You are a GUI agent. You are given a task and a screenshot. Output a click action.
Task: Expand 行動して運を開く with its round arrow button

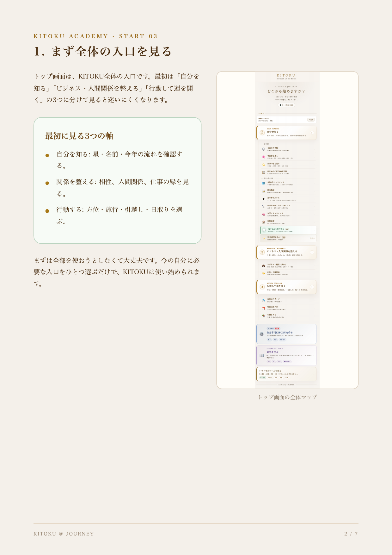point(312,287)
